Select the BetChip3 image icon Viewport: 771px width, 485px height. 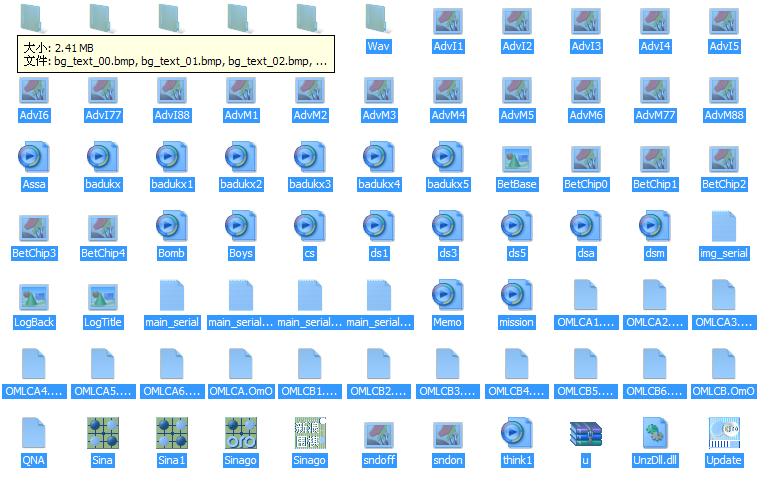coord(33,229)
